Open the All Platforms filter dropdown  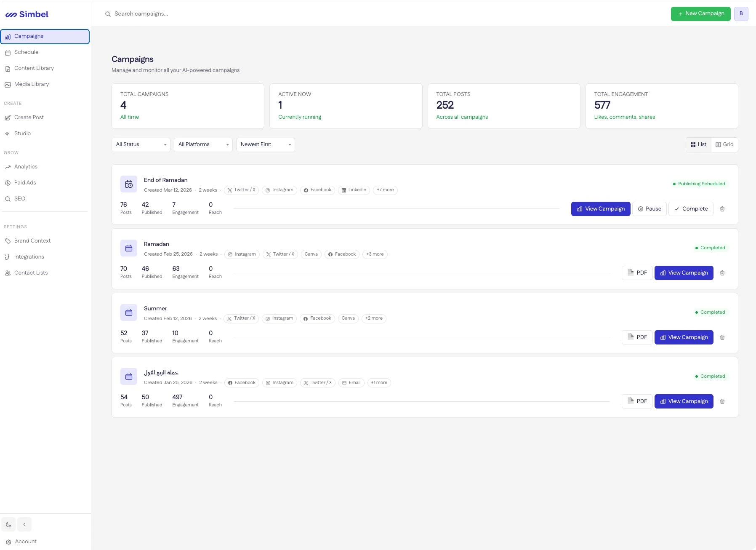[203, 144]
